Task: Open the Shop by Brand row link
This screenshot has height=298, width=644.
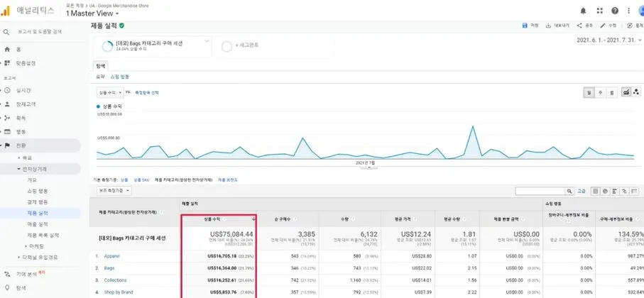Action: 118,292
